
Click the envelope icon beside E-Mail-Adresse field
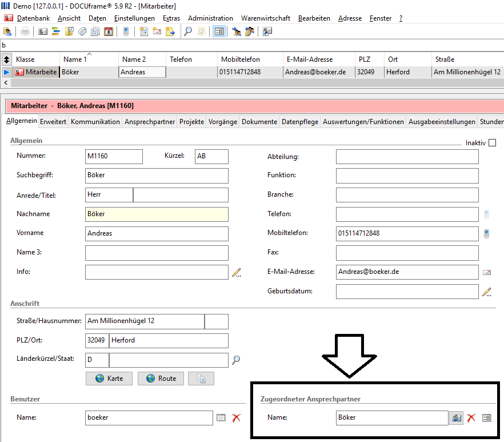coord(487,273)
